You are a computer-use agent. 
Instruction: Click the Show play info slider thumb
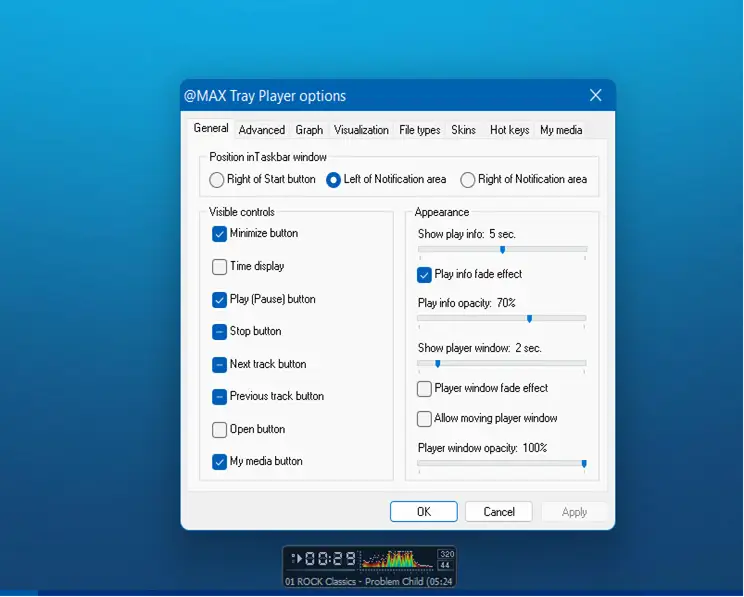click(x=502, y=250)
